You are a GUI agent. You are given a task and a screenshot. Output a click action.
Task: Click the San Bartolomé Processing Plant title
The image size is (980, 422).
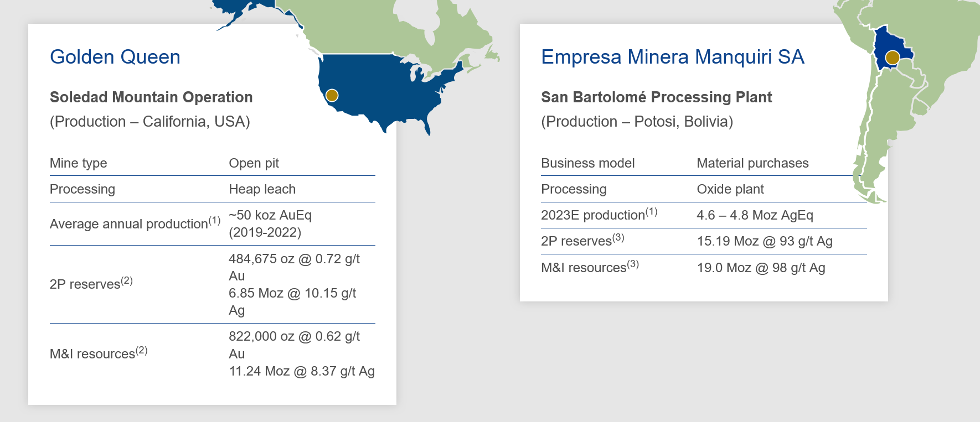[656, 97]
